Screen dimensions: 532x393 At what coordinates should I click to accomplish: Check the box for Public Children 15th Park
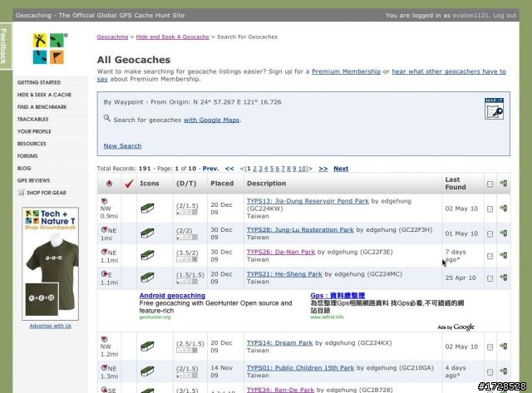point(490,372)
